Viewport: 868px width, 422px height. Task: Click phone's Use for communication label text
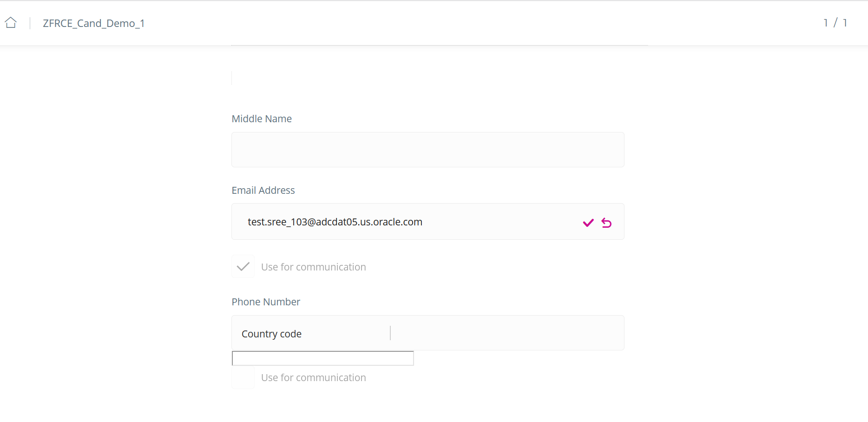tap(314, 378)
